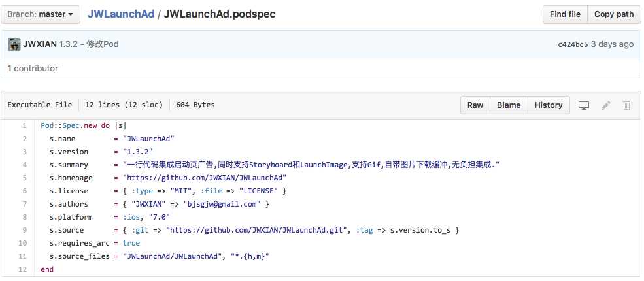Click the true value on requires_arc line
644x281 pixels.
[x=131, y=243]
